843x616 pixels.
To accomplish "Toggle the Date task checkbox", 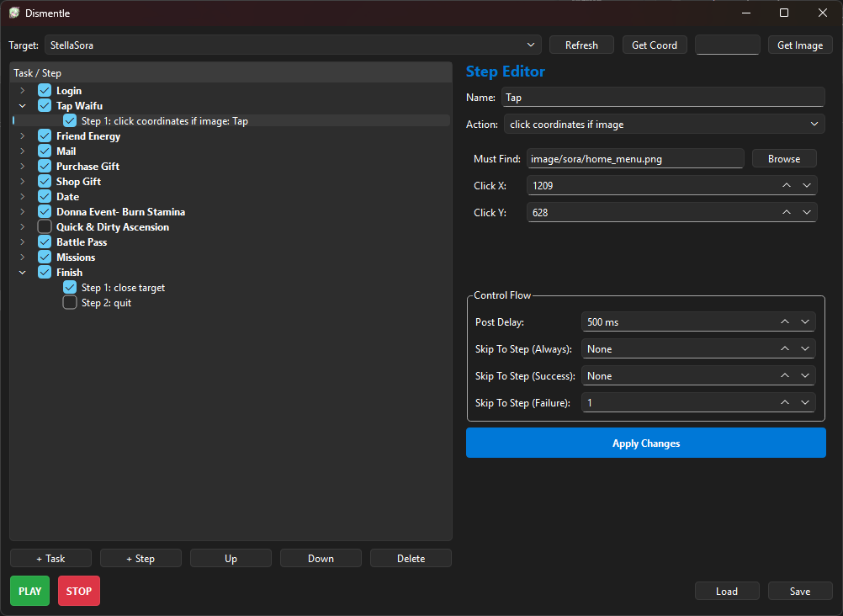I will [45, 196].
